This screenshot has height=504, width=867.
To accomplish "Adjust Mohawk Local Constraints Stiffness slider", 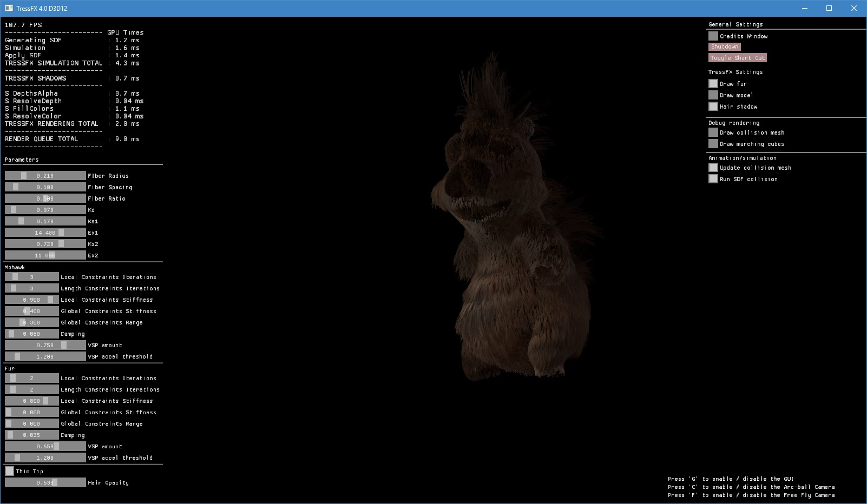I will click(x=32, y=300).
